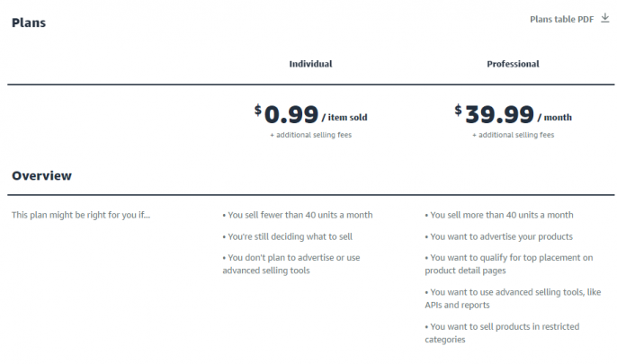Click the $39.99 per month price
617x364 pixels.
pos(495,114)
